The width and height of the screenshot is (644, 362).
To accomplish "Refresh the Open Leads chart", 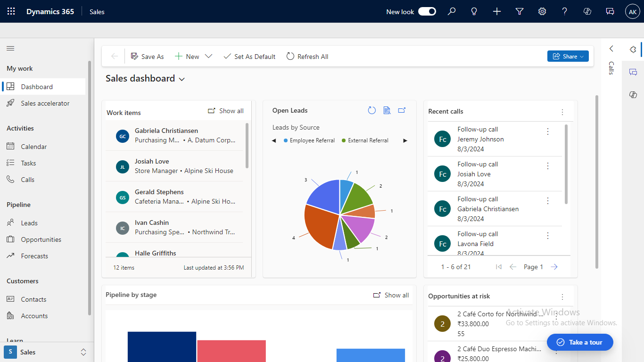I will pyautogui.click(x=372, y=110).
